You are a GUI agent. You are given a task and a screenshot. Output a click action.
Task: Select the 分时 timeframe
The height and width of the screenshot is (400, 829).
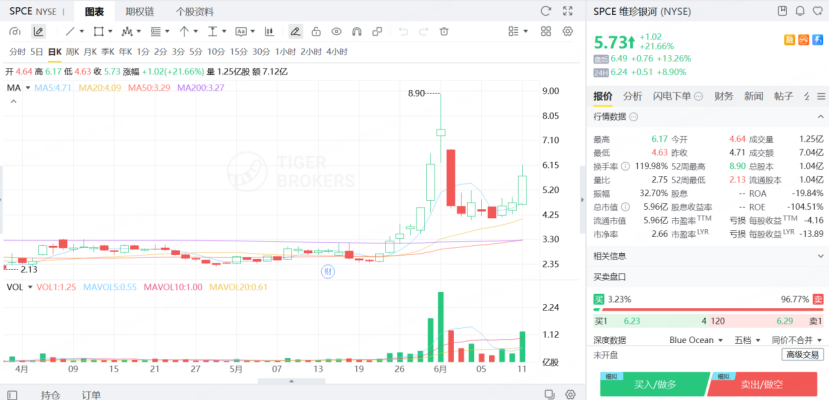(x=17, y=52)
